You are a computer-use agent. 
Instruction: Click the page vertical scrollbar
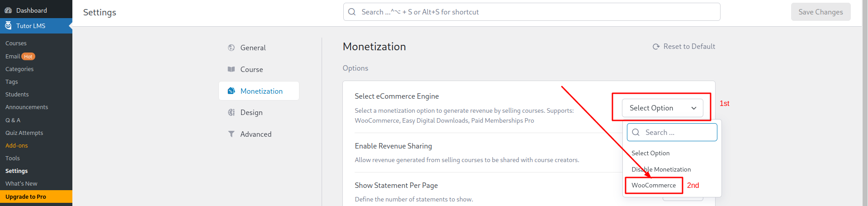[865, 103]
